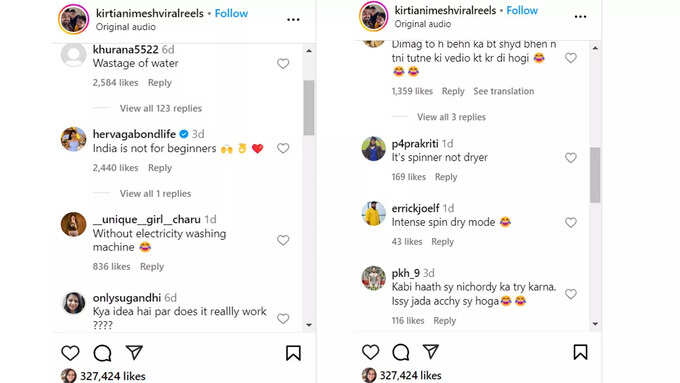This screenshot has height=383, width=680.
Task: Open three-dot options menu in left panel
Action: [x=293, y=20]
